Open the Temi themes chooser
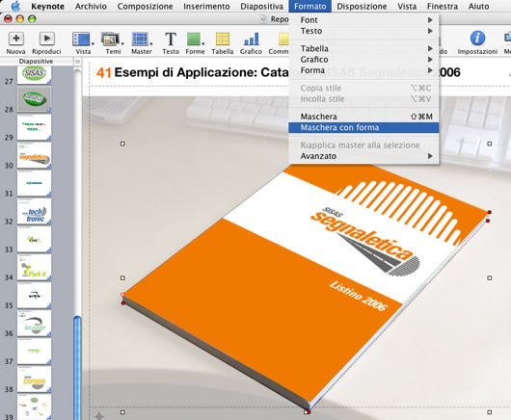 [x=110, y=39]
